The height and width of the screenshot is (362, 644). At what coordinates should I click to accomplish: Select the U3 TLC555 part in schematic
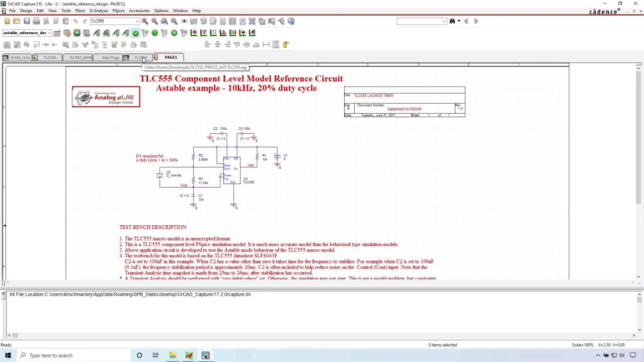232,170
